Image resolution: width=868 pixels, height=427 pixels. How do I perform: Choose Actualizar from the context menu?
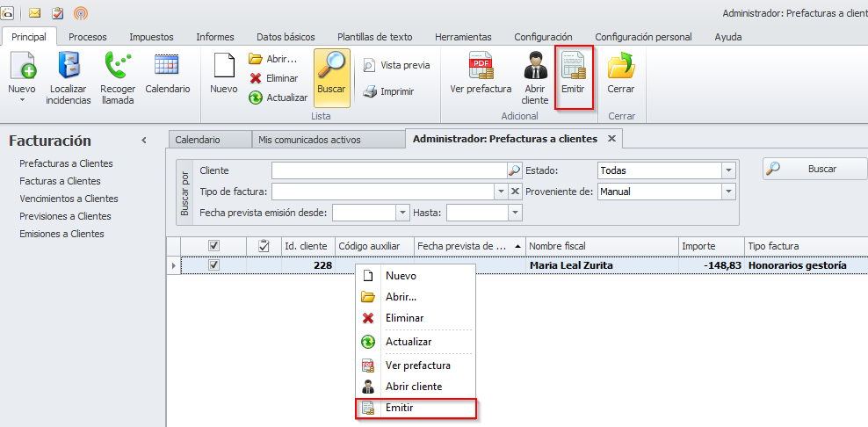click(416, 342)
